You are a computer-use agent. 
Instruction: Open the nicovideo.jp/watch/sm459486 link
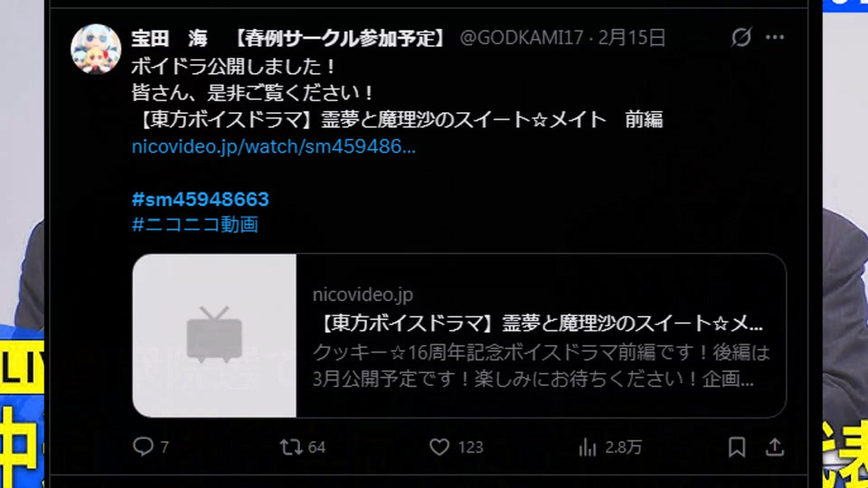273,146
